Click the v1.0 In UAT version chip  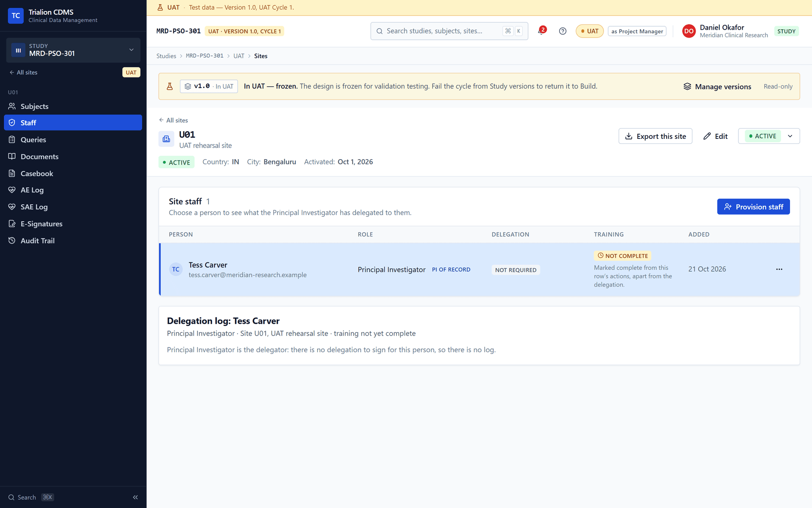click(209, 86)
